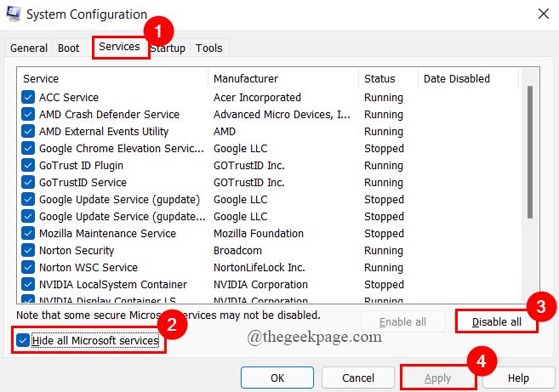Click the services list vertical scrollbar
Image resolution: width=559 pixels, height=392 pixels.
pos(531,153)
